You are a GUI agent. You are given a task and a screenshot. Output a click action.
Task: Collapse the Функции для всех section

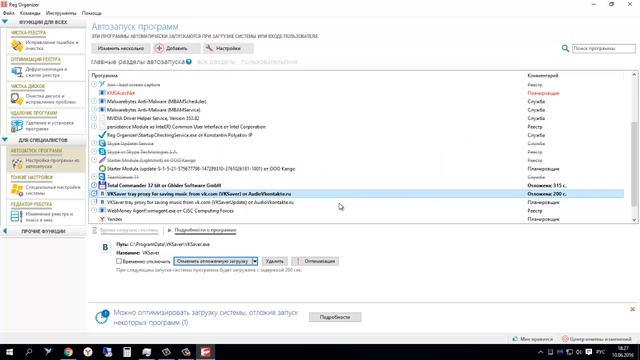tap(4, 22)
